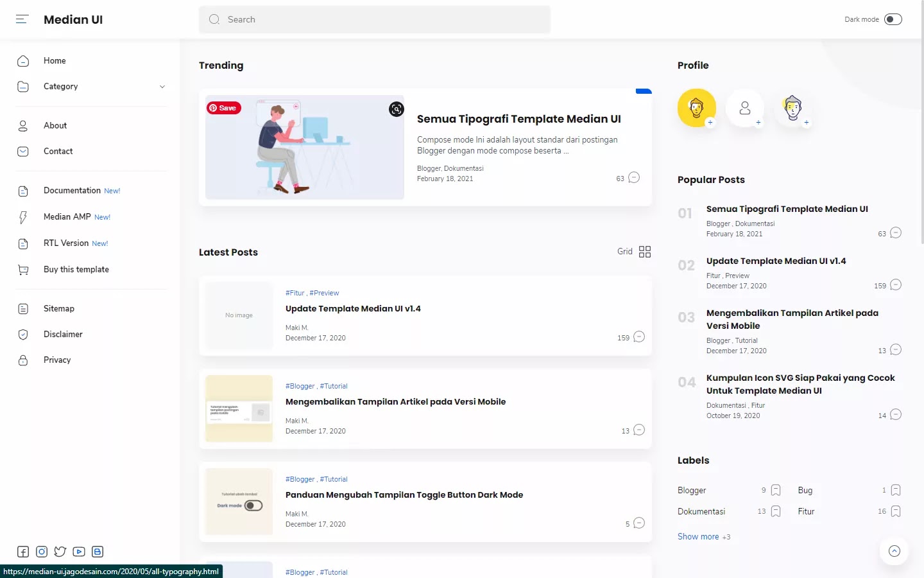Viewport: 924px width, 578px height.
Task: Click bookmark icon next to Bug label
Action: [896, 491]
